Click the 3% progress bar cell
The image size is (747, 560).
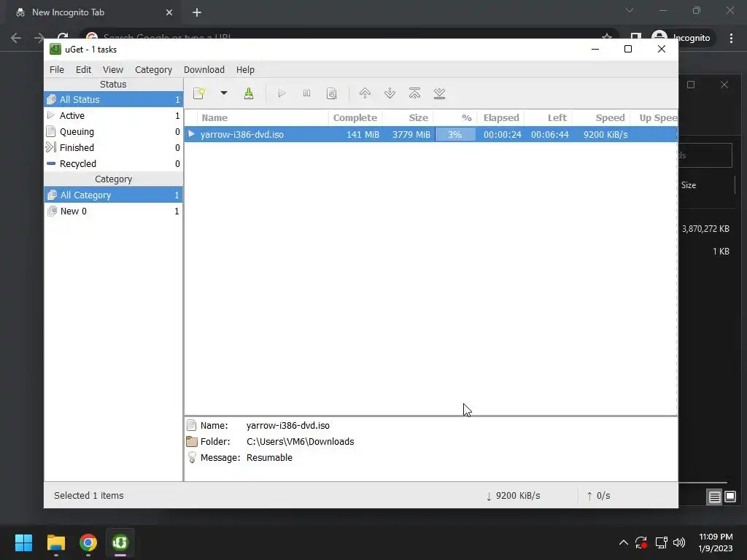point(455,134)
